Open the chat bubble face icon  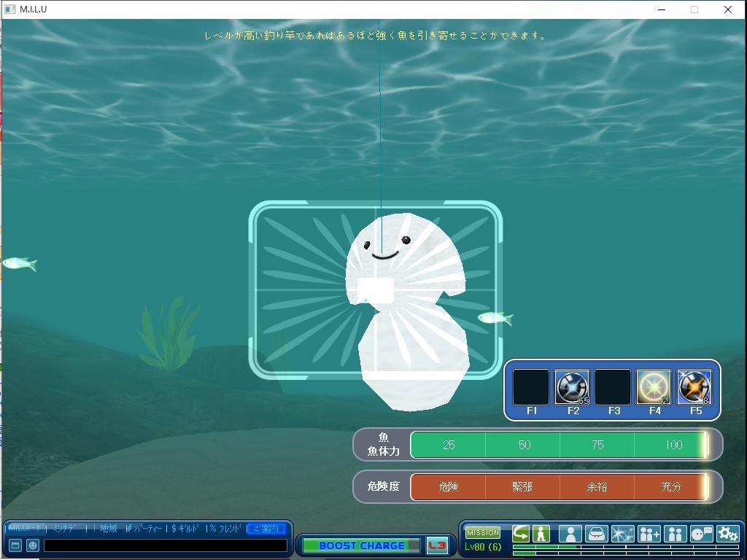coord(701,534)
